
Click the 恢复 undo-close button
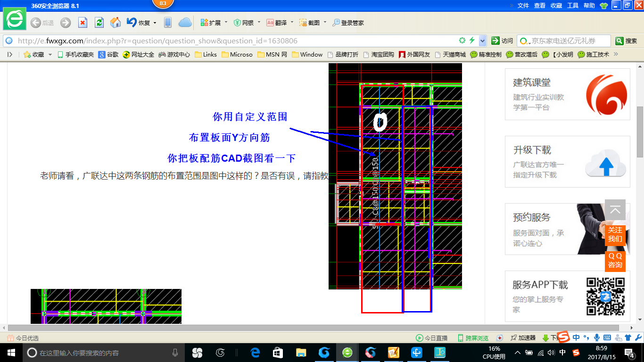pyautogui.click(x=138, y=23)
